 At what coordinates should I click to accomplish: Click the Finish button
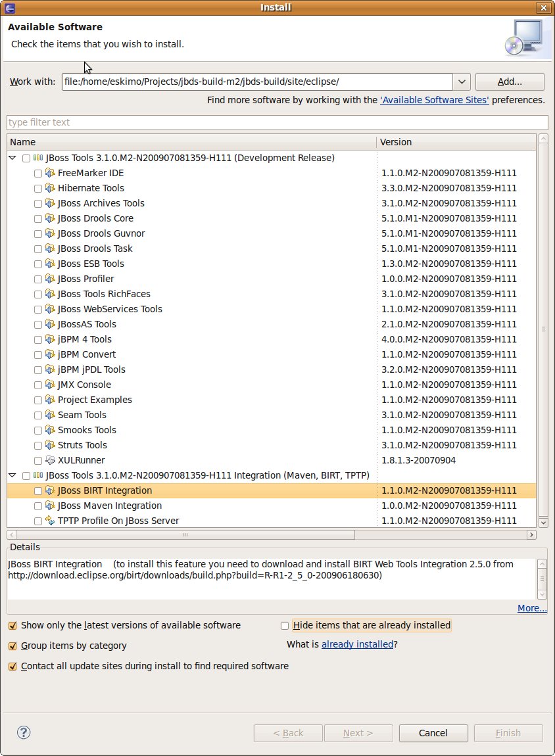click(x=508, y=733)
